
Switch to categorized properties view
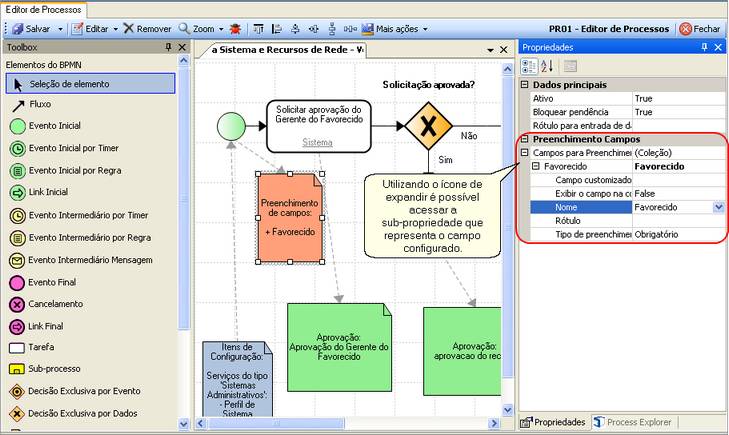[x=529, y=66]
